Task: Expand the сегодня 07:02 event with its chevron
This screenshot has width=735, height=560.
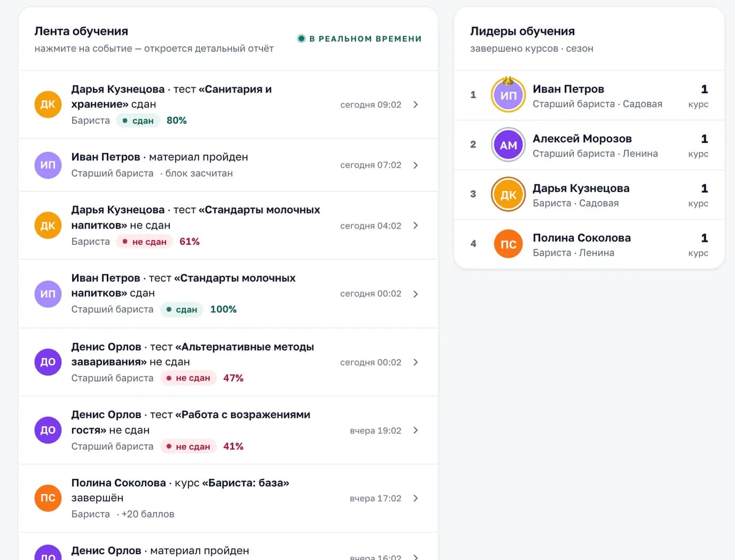Action: pyautogui.click(x=416, y=165)
